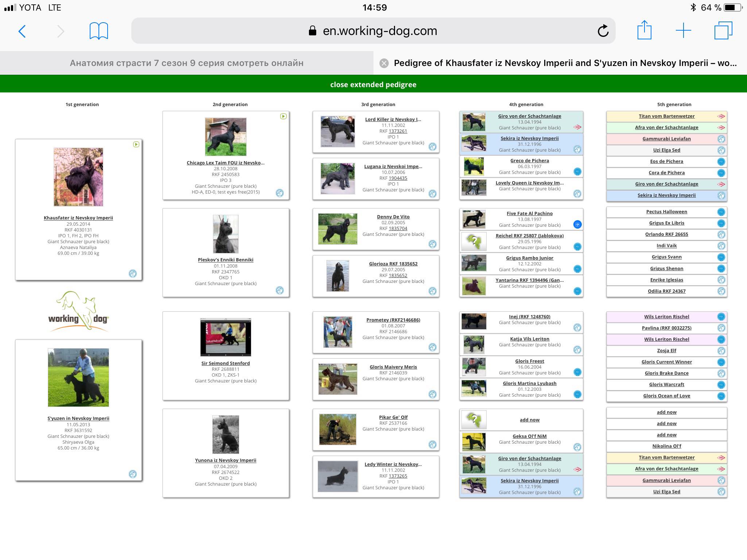Click icon next to Wils Leriton Rischel top row

pos(721,317)
